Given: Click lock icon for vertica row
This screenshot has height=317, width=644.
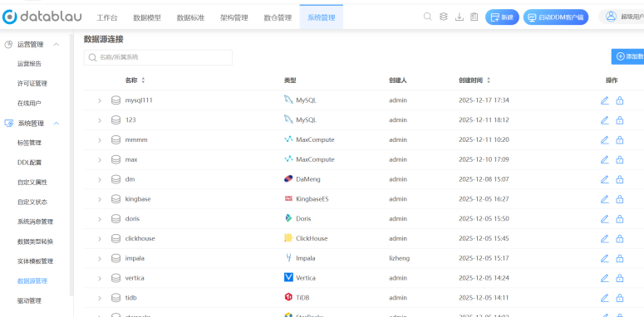Looking at the screenshot, I should [620, 278].
